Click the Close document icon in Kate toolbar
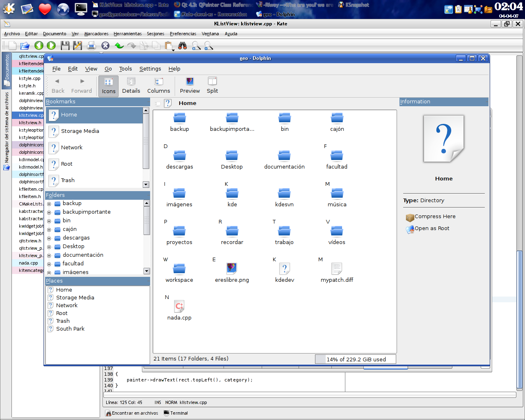Viewport: 525px width, 420px height. pyautogui.click(x=105, y=46)
